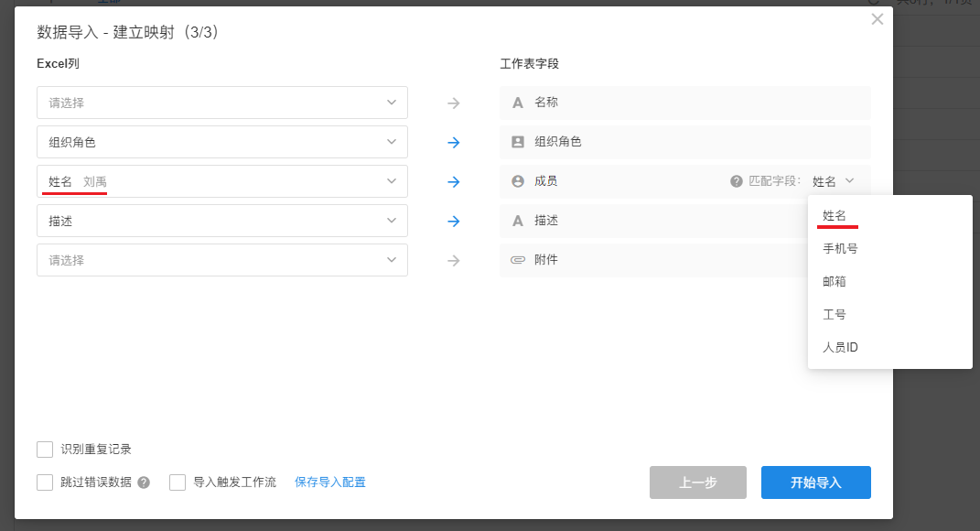Screen dimensions: 980x531
Task: Click the member icon beside 成员 field
Action: click(518, 181)
